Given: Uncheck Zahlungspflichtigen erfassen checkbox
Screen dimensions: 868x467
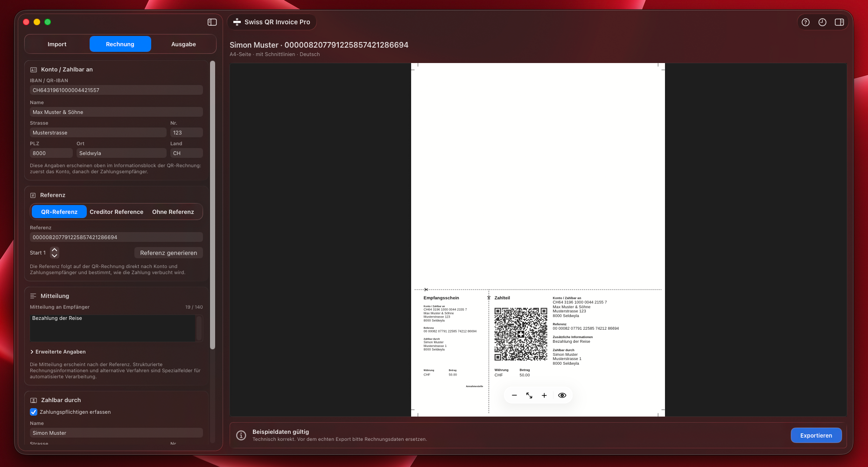Looking at the screenshot, I should pos(34,412).
